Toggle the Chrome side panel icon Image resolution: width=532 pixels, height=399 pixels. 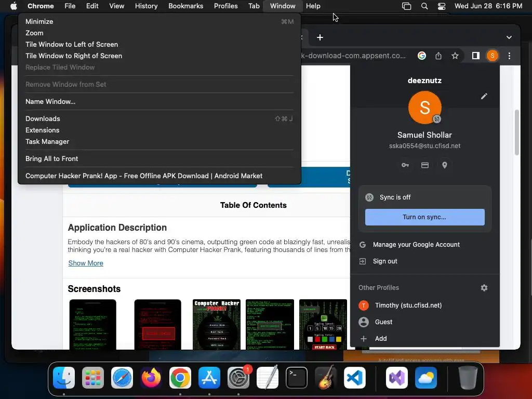click(476, 56)
